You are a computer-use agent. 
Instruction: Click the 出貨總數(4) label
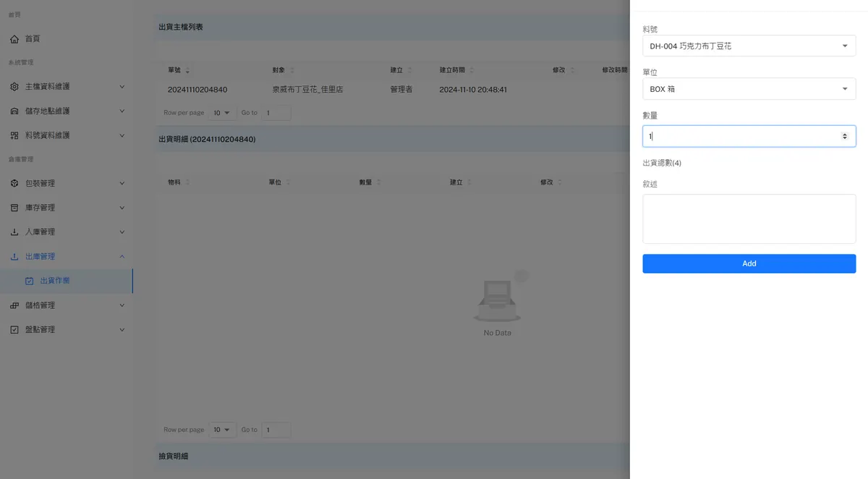pyautogui.click(x=662, y=163)
